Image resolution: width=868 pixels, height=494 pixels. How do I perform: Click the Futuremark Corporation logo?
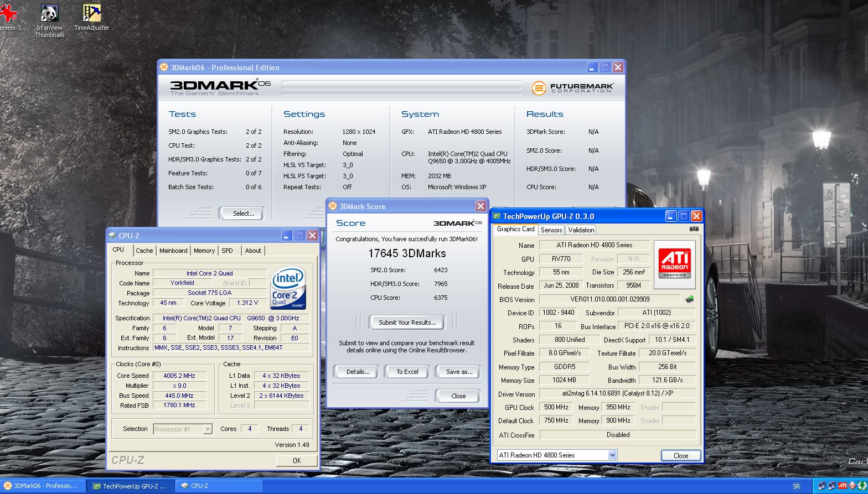(573, 87)
